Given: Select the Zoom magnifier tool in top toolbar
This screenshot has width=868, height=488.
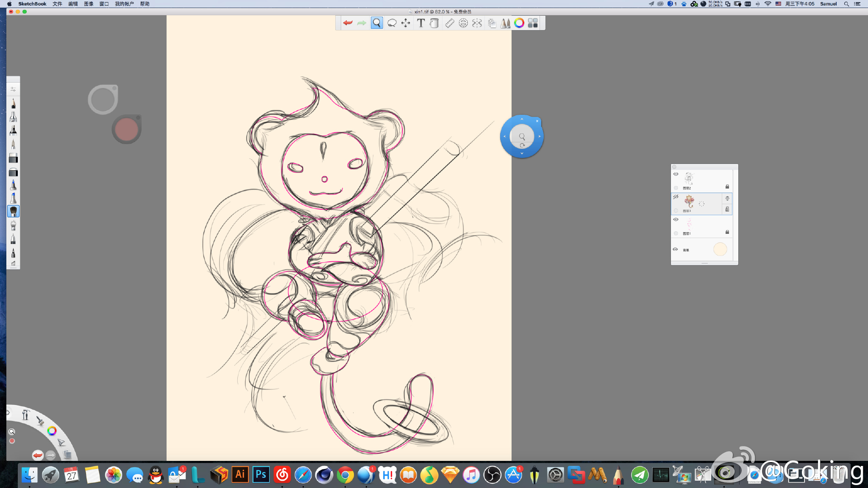Looking at the screenshot, I should point(376,23).
